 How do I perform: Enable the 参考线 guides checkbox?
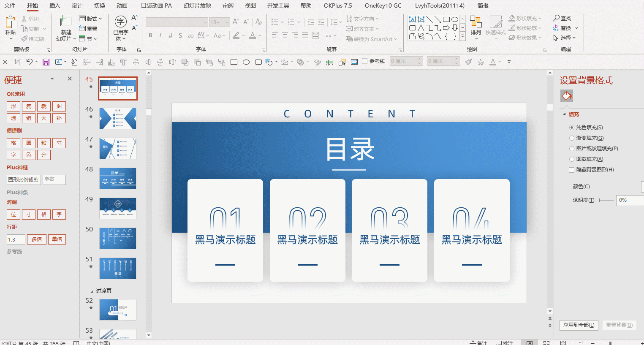pos(364,61)
